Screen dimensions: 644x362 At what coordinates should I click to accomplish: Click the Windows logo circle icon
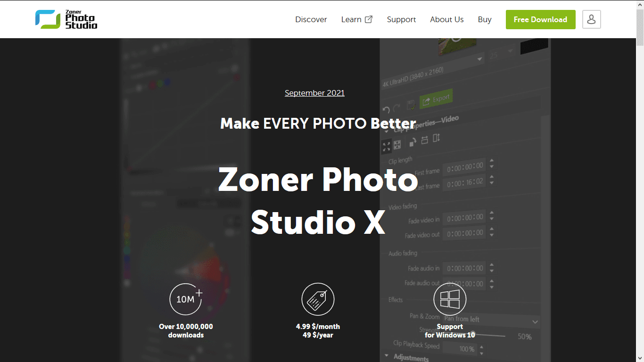(x=450, y=299)
